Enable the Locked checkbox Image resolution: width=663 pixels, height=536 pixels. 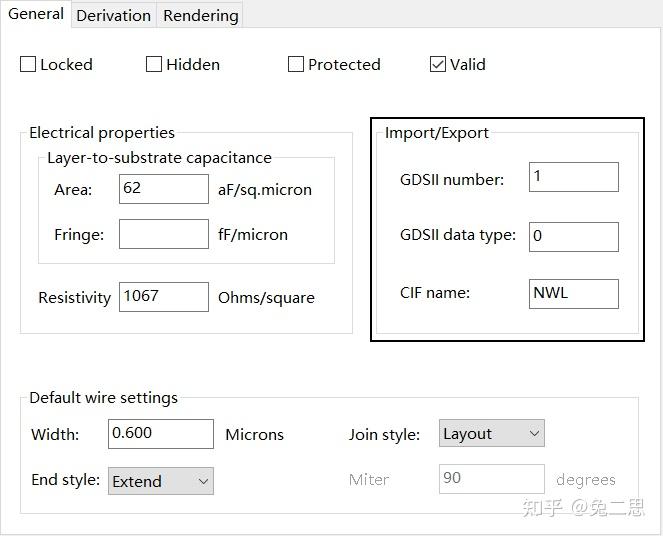28,64
